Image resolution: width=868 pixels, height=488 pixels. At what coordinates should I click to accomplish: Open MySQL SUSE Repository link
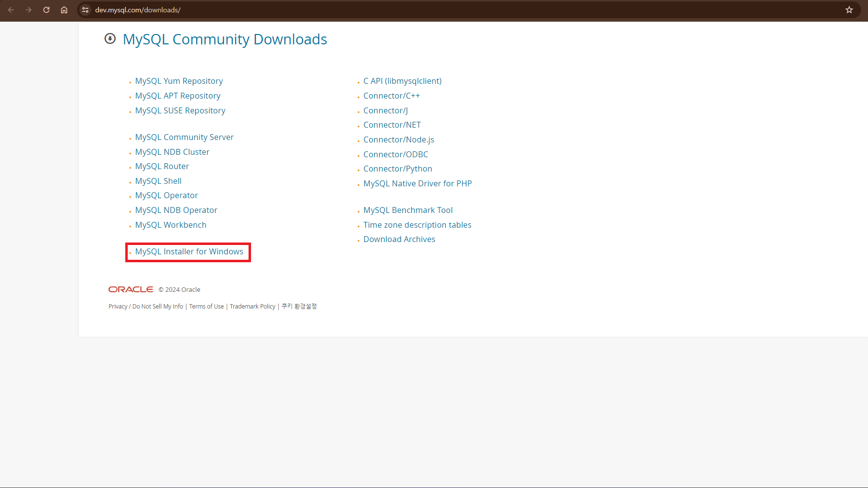click(180, 110)
